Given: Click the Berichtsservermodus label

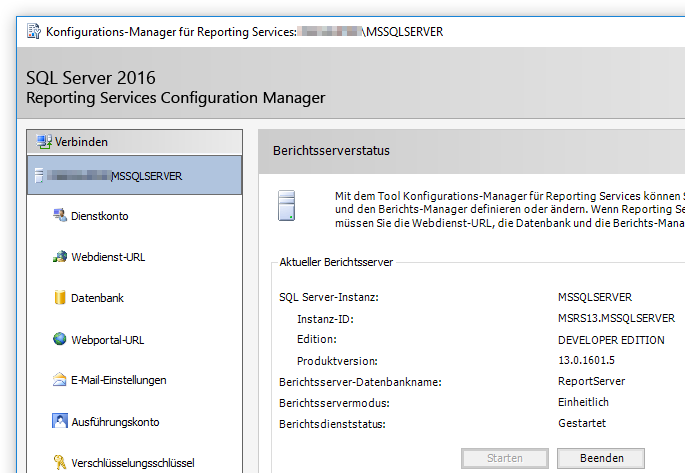Looking at the screenshot, I should (334, 403).
